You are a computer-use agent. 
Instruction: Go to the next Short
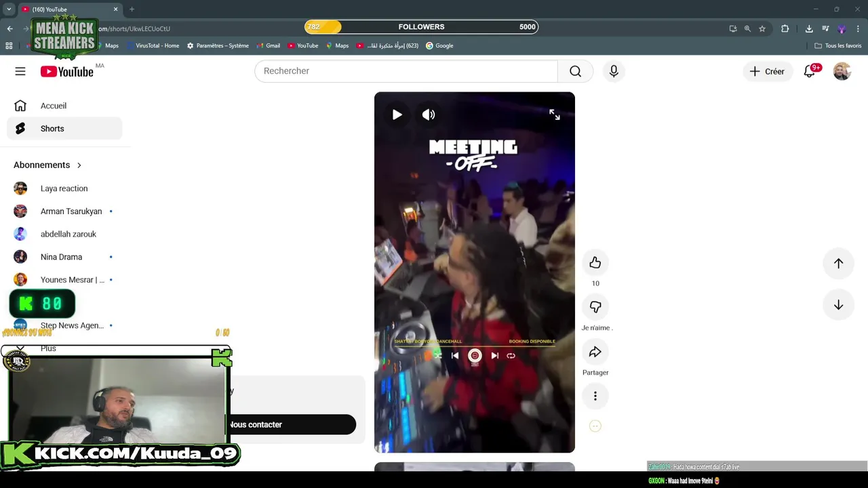click(x=838, y=305)
